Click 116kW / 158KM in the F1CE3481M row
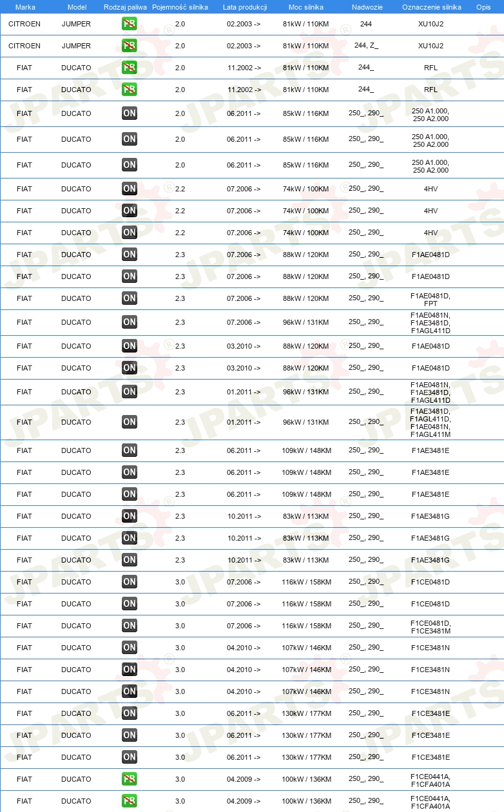The width and height of the screenshot is (504, 812). pyautogui.click(x=305, y=626)
